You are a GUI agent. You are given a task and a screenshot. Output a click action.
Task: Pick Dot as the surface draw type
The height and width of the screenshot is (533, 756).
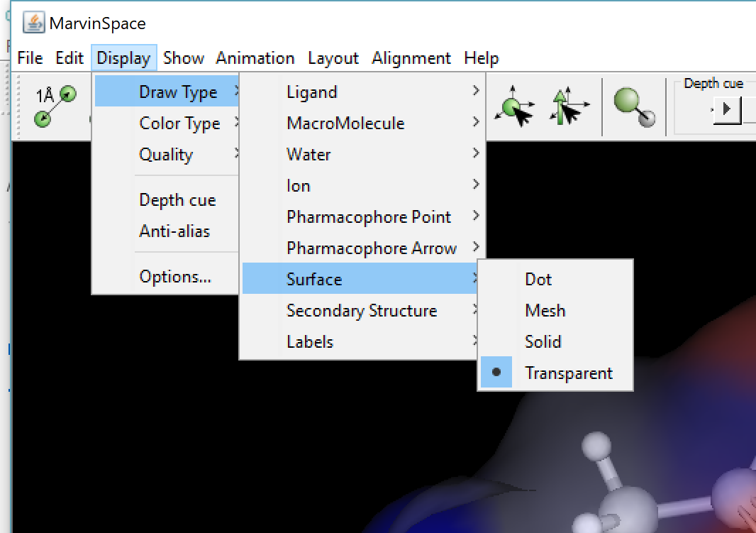coord(538,280)
